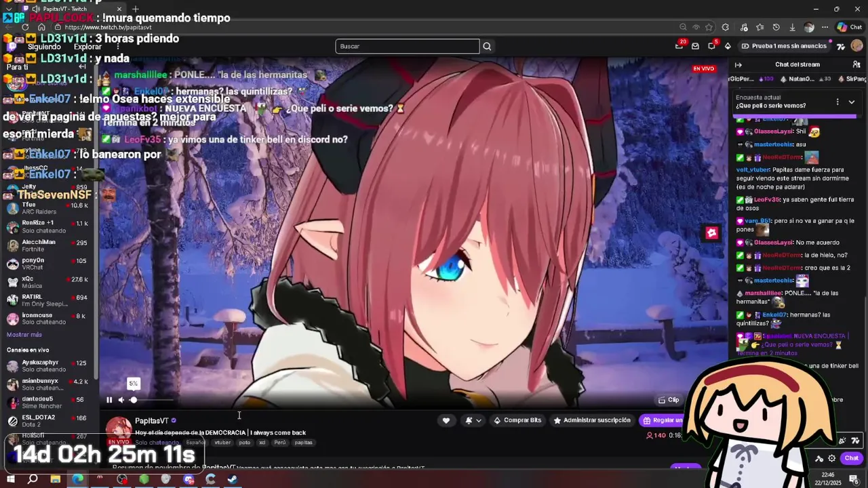Screen dimensions: 868x488
Task: Open browser downloads icon
Action: pyautogui.click(x=792, y=27)
